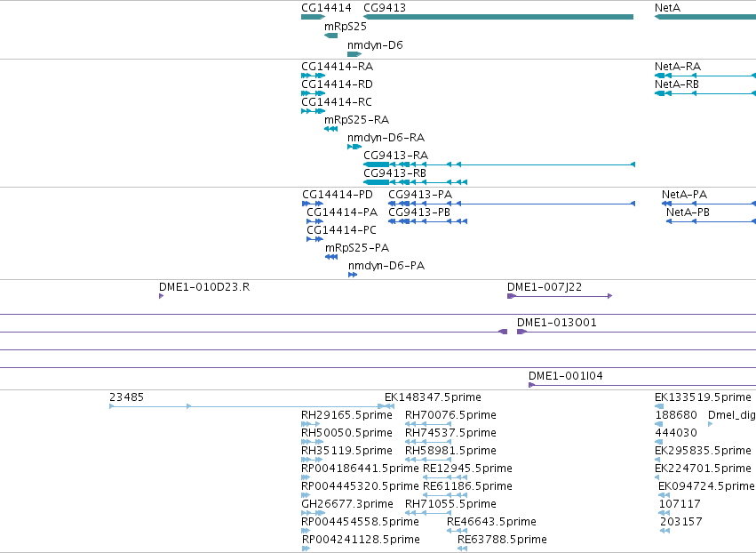Select RH50050.5prime EST
Viewport: 756px width, 553px height.
click(312, 442)
